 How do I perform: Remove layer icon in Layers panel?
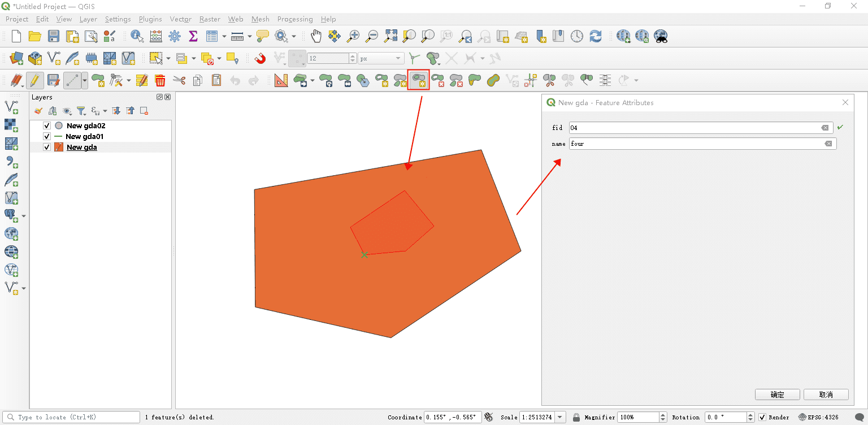144,111
